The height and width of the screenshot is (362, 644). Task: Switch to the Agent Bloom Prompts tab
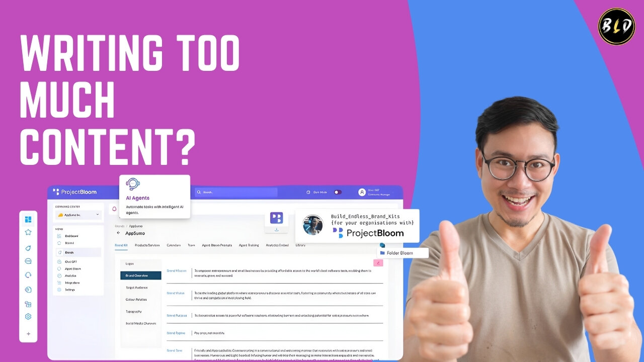pos(217,245)
